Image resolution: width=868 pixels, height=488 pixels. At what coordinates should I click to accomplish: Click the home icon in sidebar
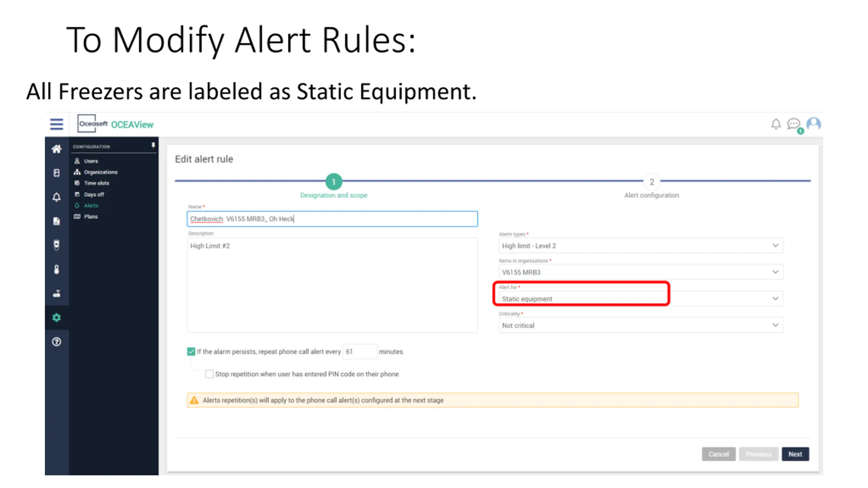click(x=56, y=149)
